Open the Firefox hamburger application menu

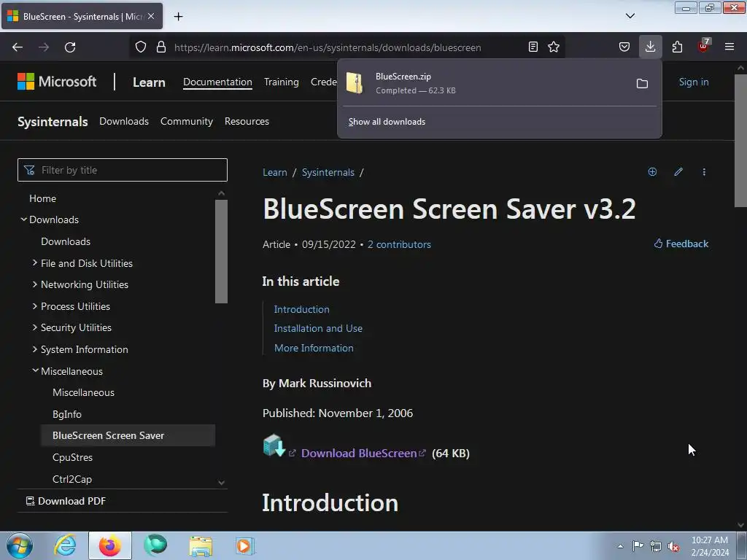[x=729, y=47]
